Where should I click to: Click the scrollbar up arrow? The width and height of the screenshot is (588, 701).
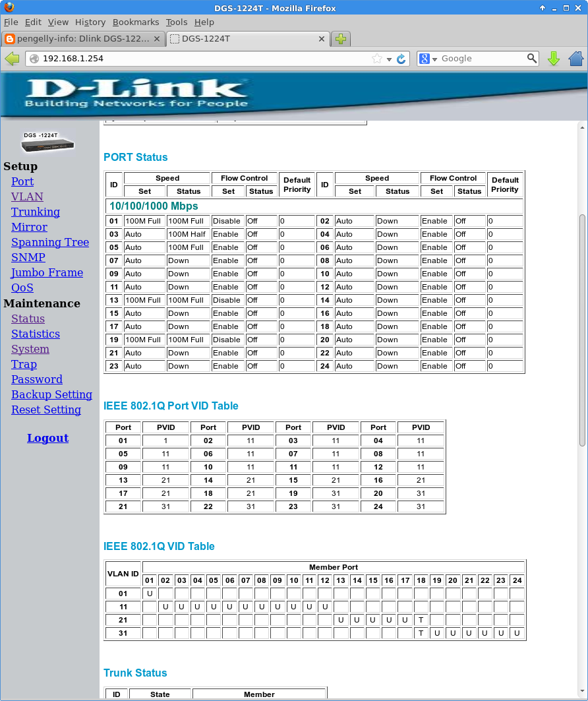tap(582, 127)
